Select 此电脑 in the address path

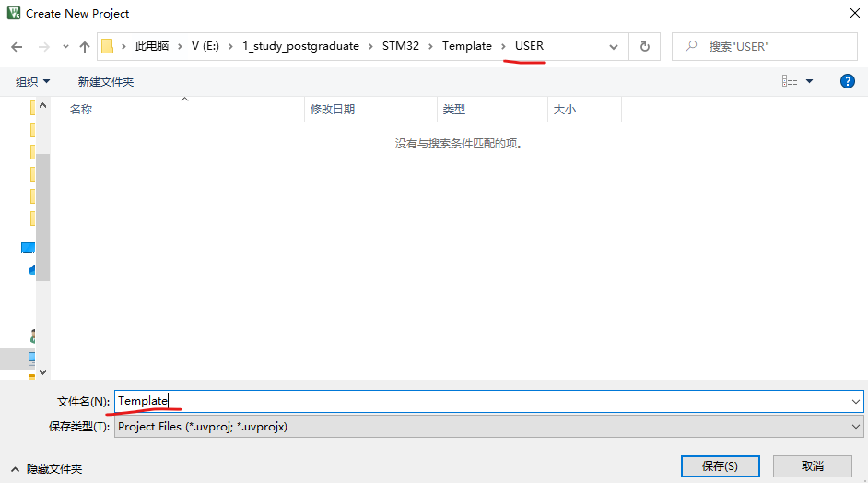(x=152, y=46)
